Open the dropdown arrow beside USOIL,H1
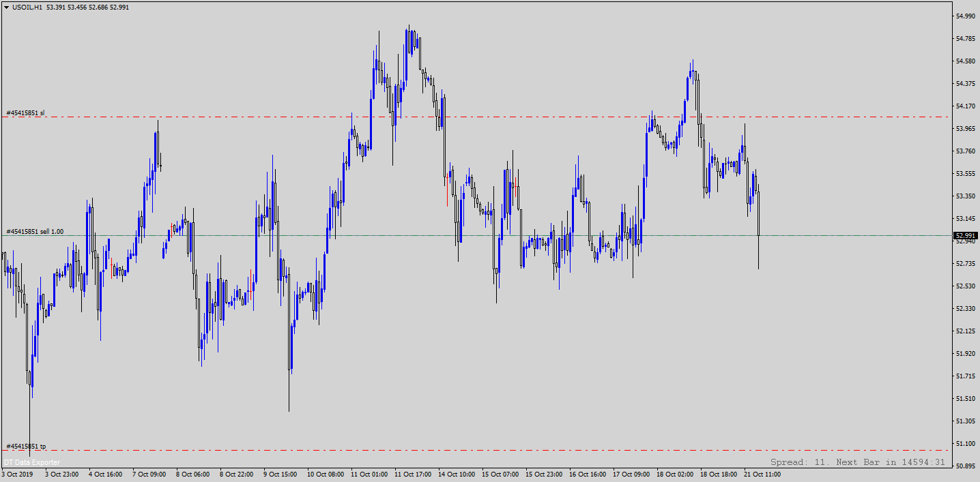Image resolution: width=980 pixels, height=482 pixels. click(x=6, y=7)
